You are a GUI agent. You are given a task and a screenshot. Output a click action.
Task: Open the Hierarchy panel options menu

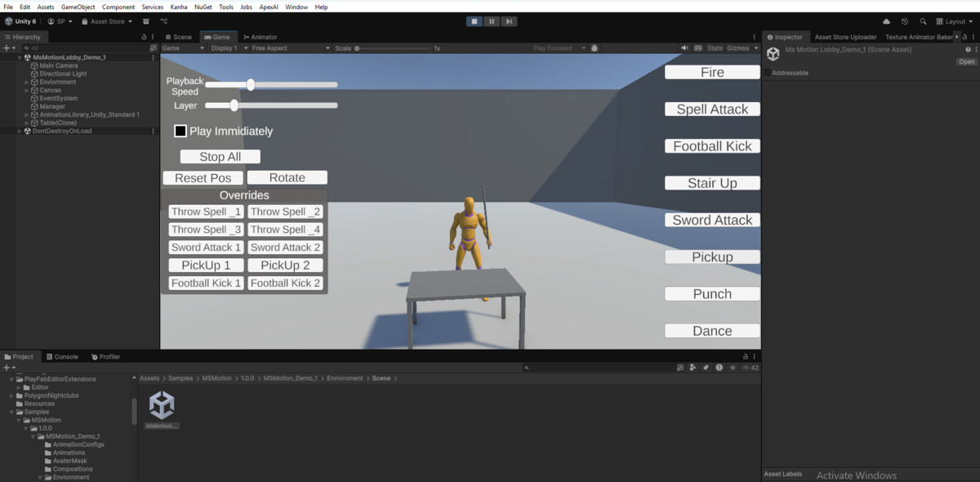click(x=154, y=37)
